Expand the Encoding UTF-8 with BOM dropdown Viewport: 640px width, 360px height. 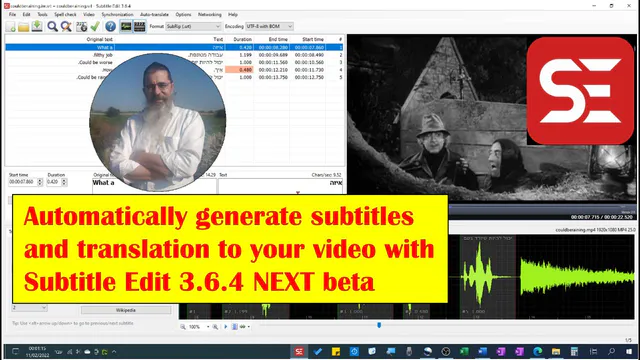[x=269, y=26]
